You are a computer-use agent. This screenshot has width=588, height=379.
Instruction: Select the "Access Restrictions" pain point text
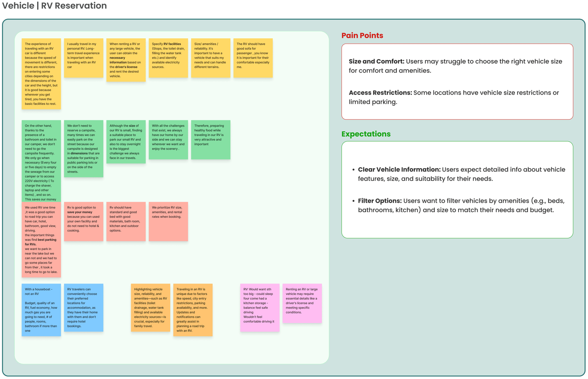coord(454,97)
